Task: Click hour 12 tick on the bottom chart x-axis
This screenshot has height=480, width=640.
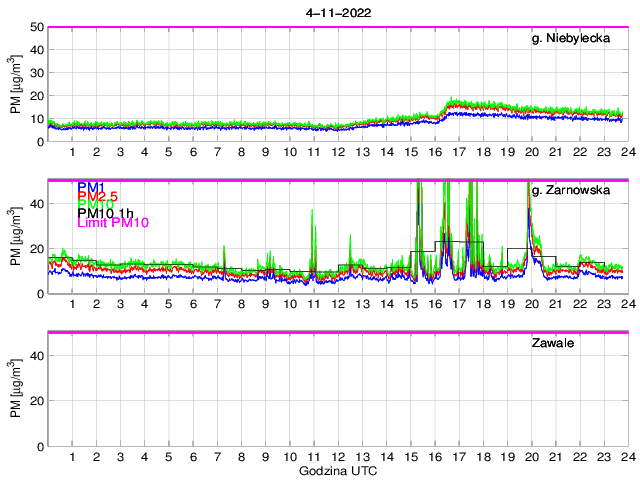Action: pyautogui.click(x=338, y=457)
